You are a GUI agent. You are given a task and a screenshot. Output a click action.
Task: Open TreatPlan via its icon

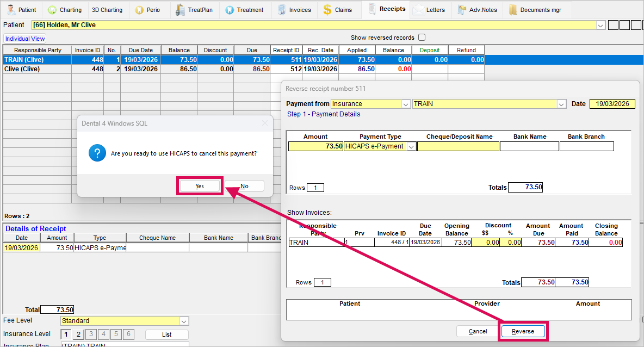tap(180, 10)
